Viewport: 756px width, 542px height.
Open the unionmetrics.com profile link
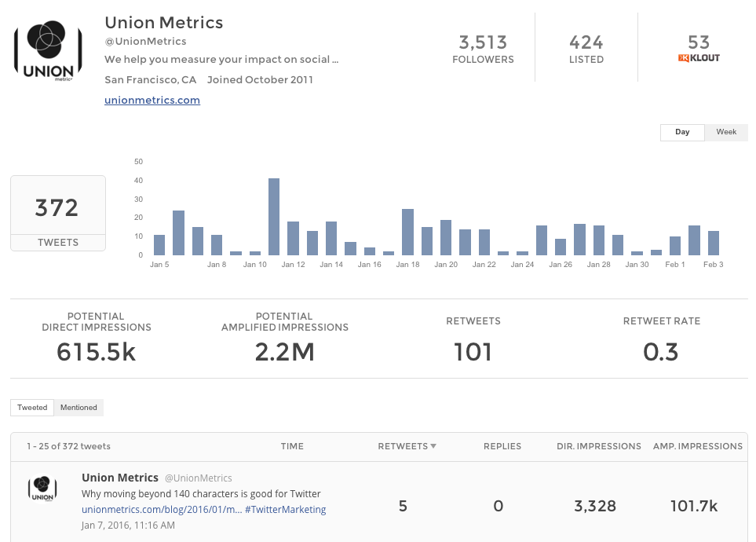pos(152,100)
